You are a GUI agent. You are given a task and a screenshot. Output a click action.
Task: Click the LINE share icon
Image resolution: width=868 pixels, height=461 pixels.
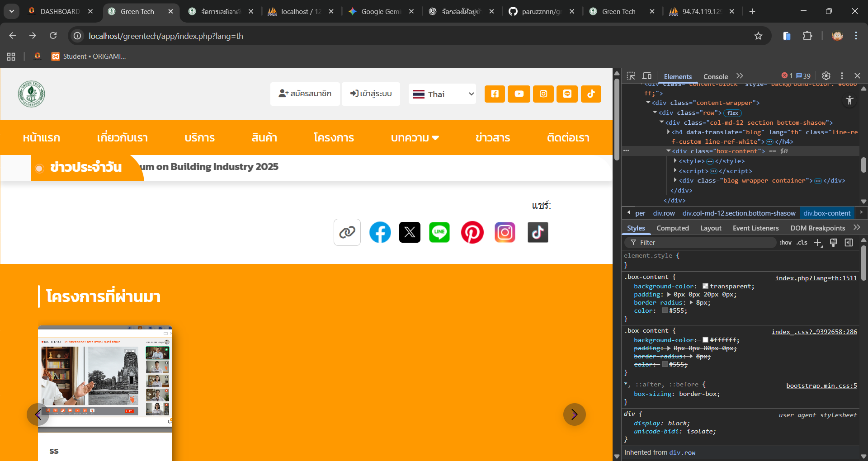click(439, 232)
